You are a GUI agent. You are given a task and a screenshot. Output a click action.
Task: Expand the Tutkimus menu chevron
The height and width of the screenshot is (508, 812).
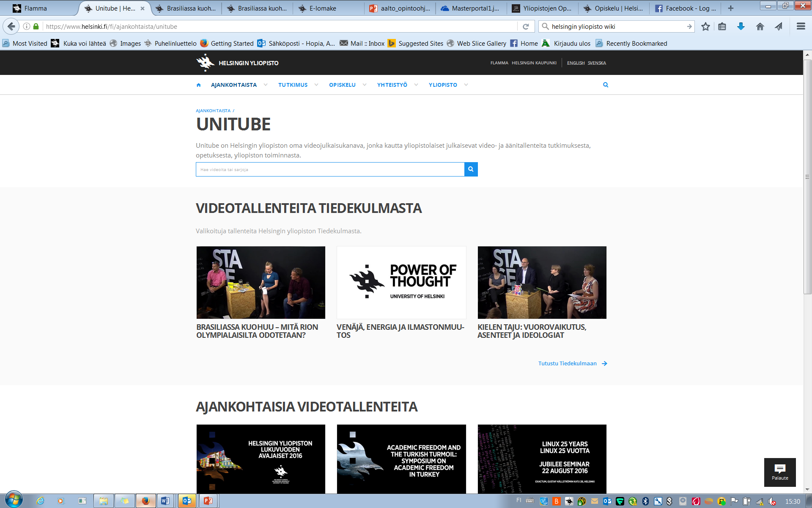click(316, 85)
